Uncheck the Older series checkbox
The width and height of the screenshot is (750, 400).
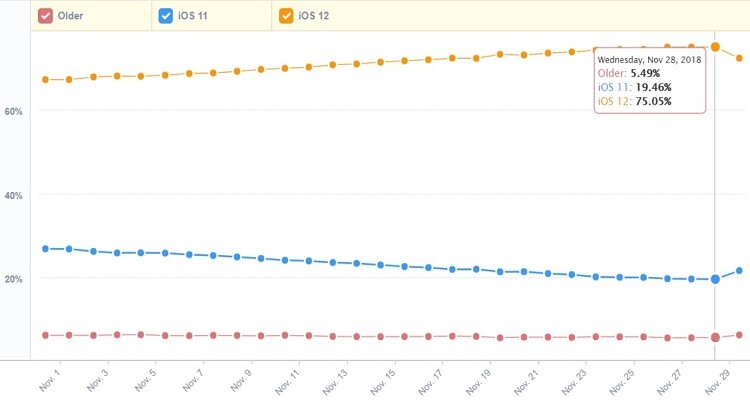[45, 16]
